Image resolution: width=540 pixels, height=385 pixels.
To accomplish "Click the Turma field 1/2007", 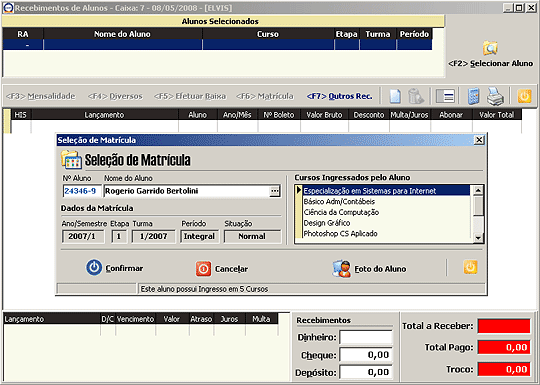I will click(x=154, y=237).
